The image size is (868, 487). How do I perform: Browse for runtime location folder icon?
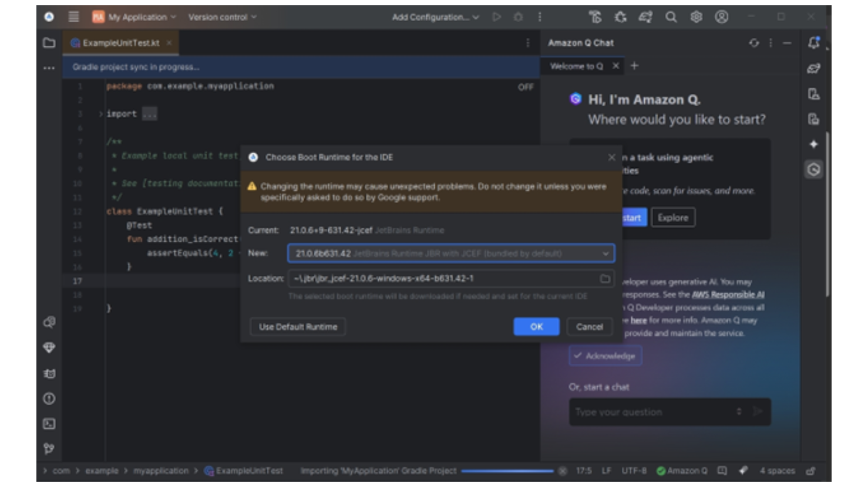click(605, 279)
